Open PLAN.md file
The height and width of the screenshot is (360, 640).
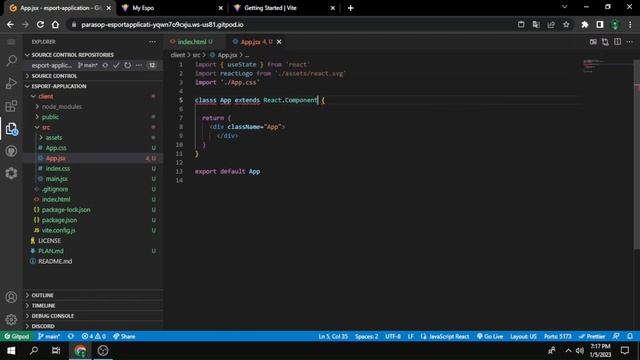[x=51, y=251]
